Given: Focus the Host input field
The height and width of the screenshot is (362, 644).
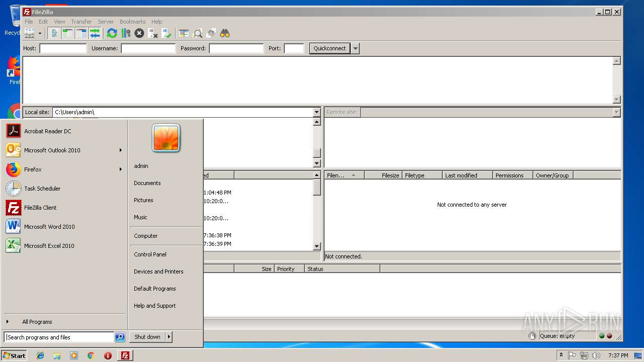Looking at the screenshot, I should (63, 48).
